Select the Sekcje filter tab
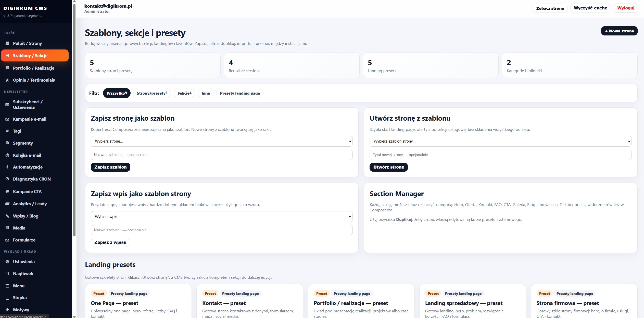Screen dimensions: 644x318 184,93
